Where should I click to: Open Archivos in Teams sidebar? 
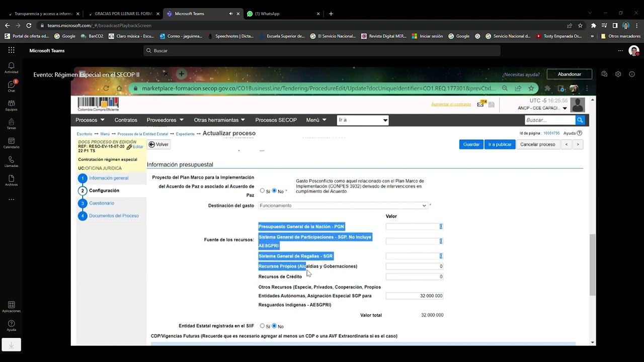click(x=11, y=180)
